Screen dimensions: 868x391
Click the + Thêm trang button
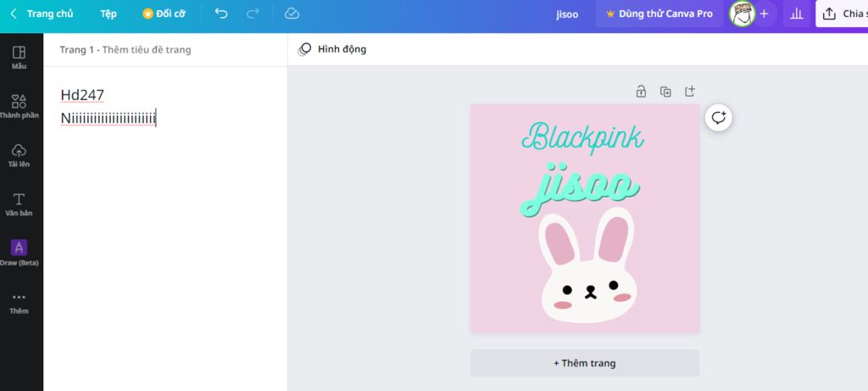point(585,363)
